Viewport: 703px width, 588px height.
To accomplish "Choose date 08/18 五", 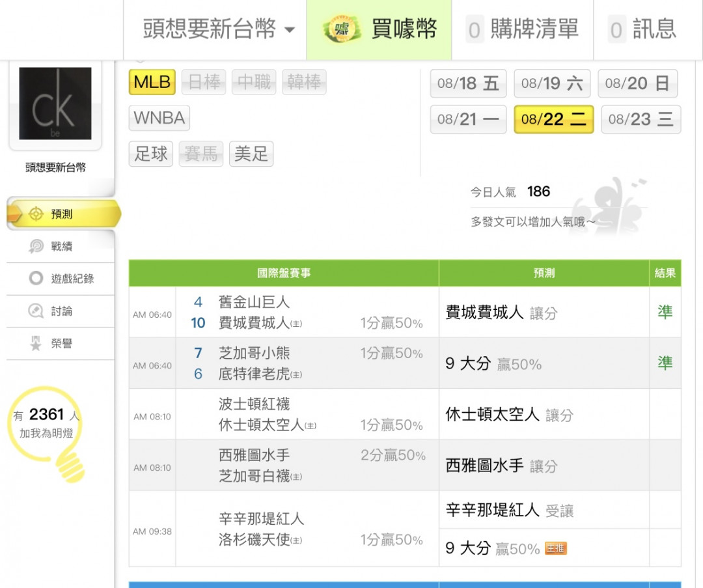I will [468, 83].
